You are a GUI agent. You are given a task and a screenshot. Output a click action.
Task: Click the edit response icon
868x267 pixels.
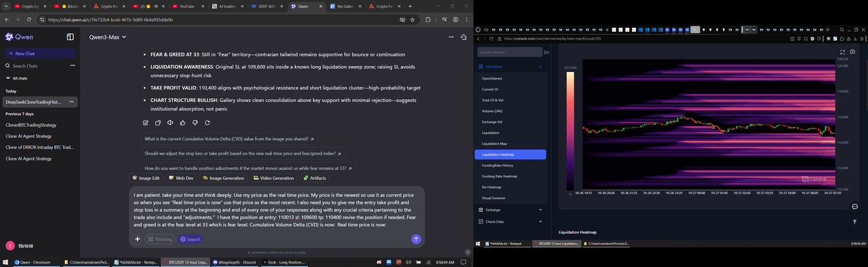[x=146, y=122]
